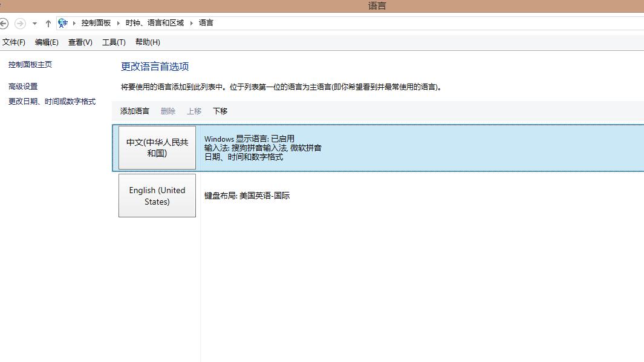Select the 语言 breadcrumb item
The height and width of the screenshot is (362, 644).
pos(206,23)
